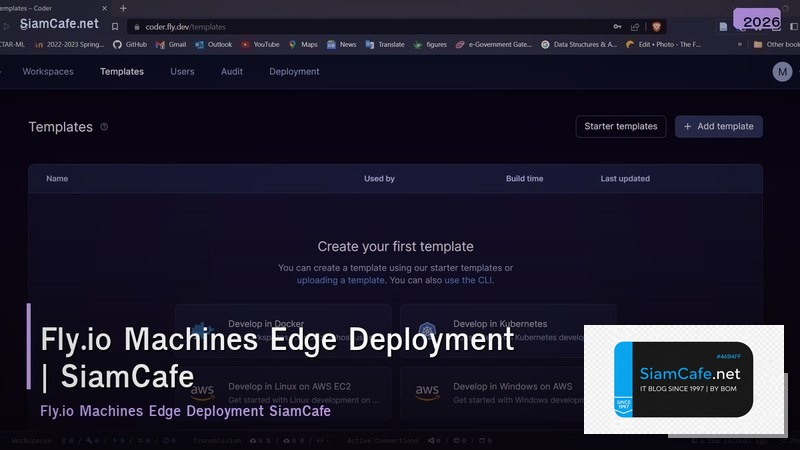Click the Used by column header

pos(379,179)
